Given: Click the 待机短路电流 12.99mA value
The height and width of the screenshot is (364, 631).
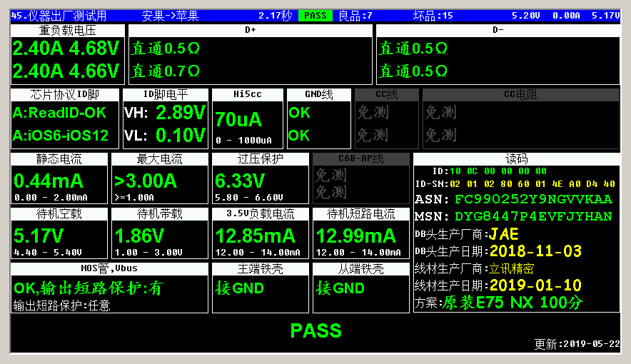Looking at the screenshot, I should tap(355, 236).
